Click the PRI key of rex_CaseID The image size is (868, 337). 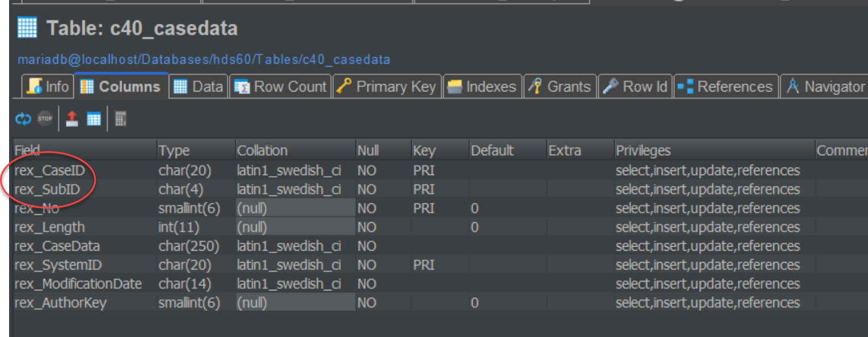point(440,170)
